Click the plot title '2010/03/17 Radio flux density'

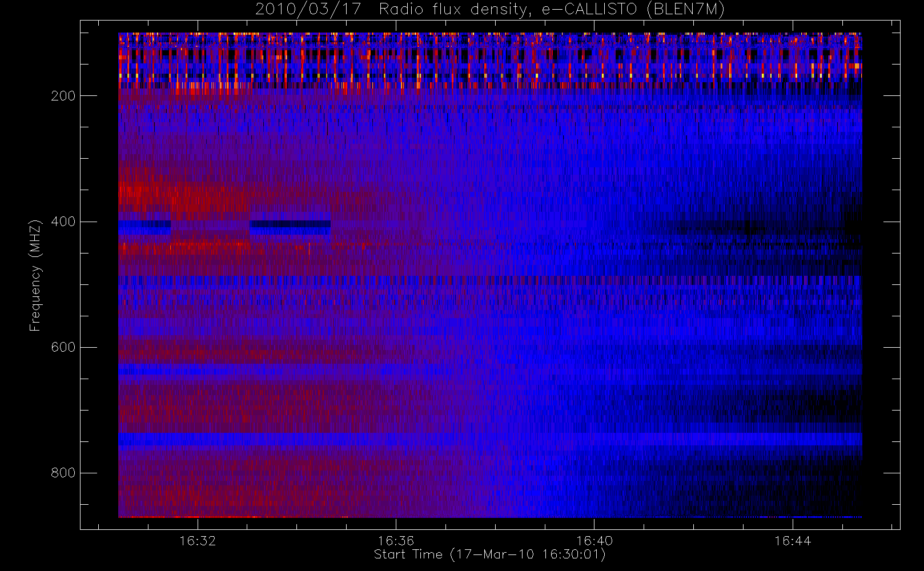pos(490,10)
